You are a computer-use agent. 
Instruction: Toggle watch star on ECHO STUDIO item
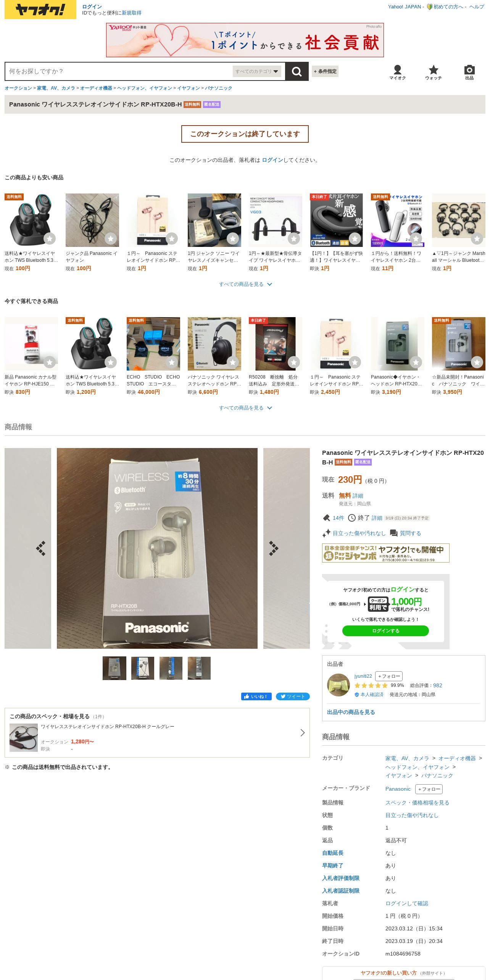[172, 362]
